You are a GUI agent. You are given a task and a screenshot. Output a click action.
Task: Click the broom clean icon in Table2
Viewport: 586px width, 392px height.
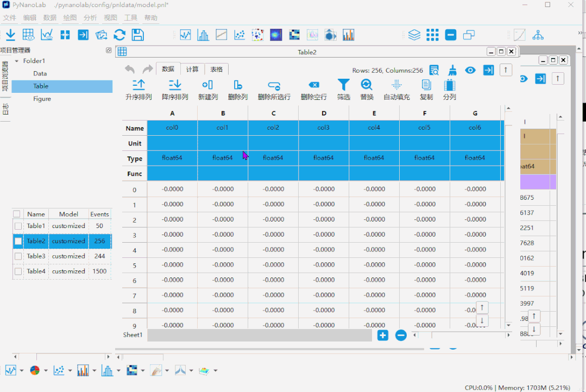(452, 70)
